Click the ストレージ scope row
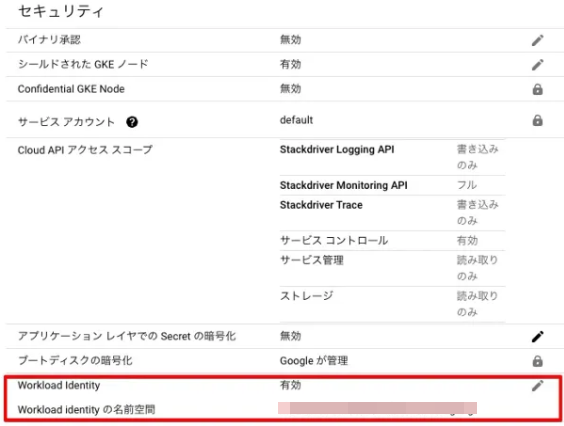The width and height of the screenshot is (564, 426). coord(392,304)
